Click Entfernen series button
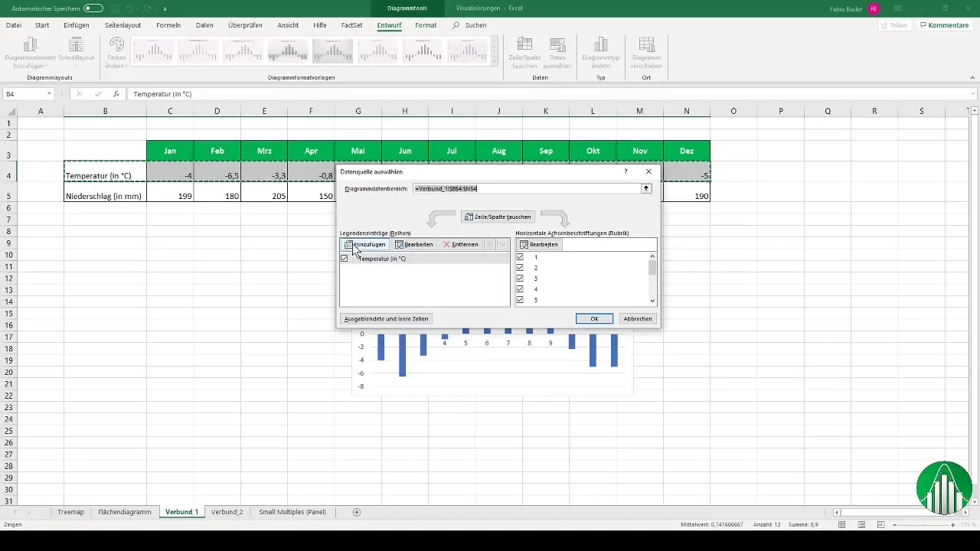The width and height of the screenshot is (980, 551). (460, 244)
